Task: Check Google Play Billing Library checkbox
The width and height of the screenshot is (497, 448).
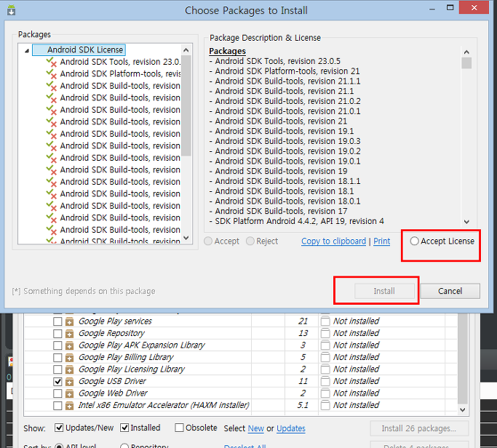Action: tap(57, 357)
